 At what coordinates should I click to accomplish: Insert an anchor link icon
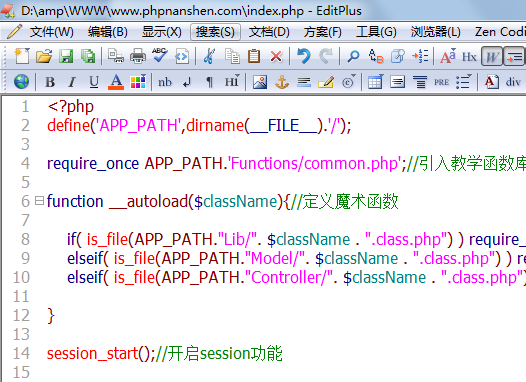point(282,82)
